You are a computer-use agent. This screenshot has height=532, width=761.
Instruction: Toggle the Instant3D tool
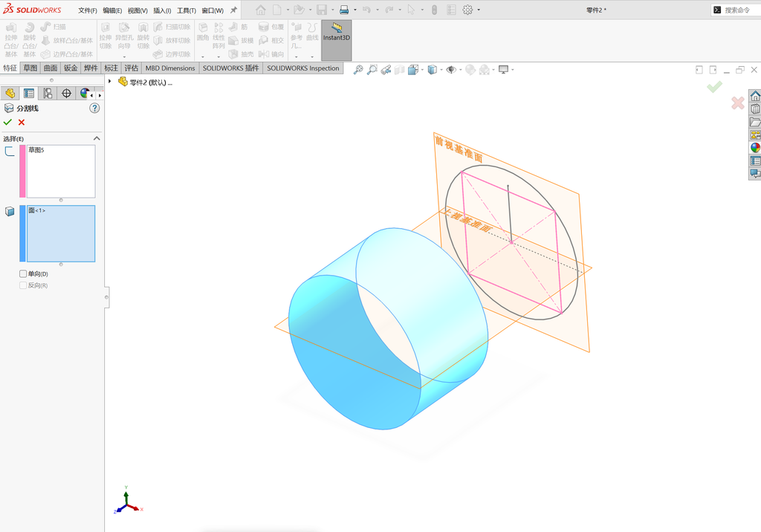(337, 40)
